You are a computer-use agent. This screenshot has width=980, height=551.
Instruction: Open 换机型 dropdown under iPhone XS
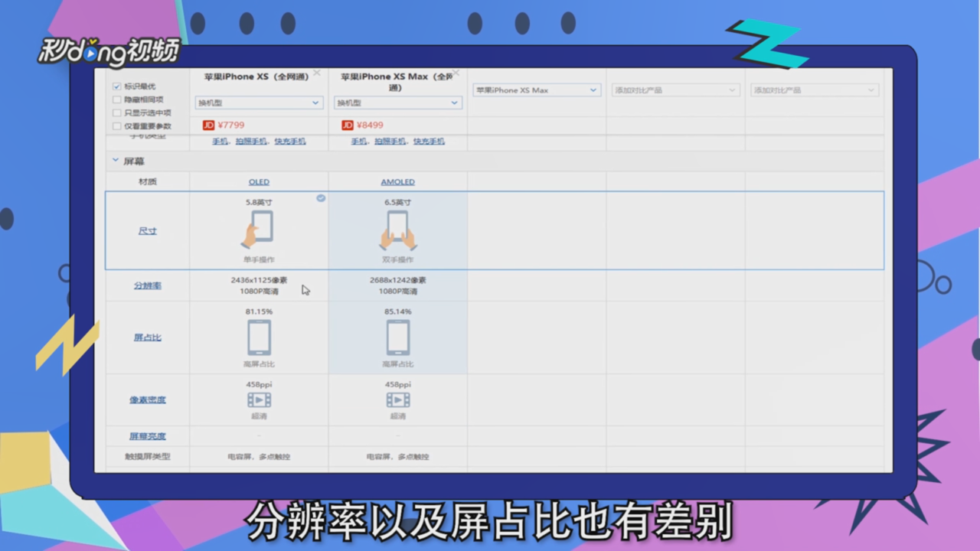pyautogui.click(x=259, y=103)
